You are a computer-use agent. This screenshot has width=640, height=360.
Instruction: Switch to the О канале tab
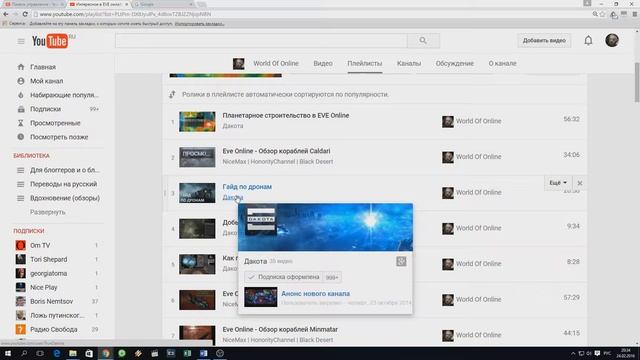click(x=502, y=64)
